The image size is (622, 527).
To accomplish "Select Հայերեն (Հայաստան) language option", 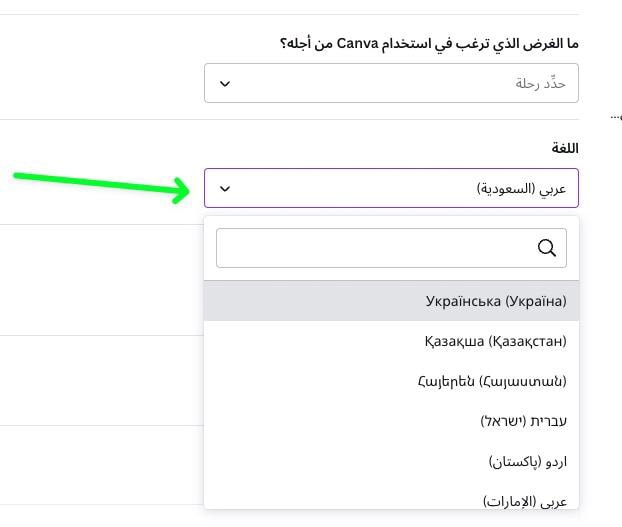I will (x=391, y=381).
